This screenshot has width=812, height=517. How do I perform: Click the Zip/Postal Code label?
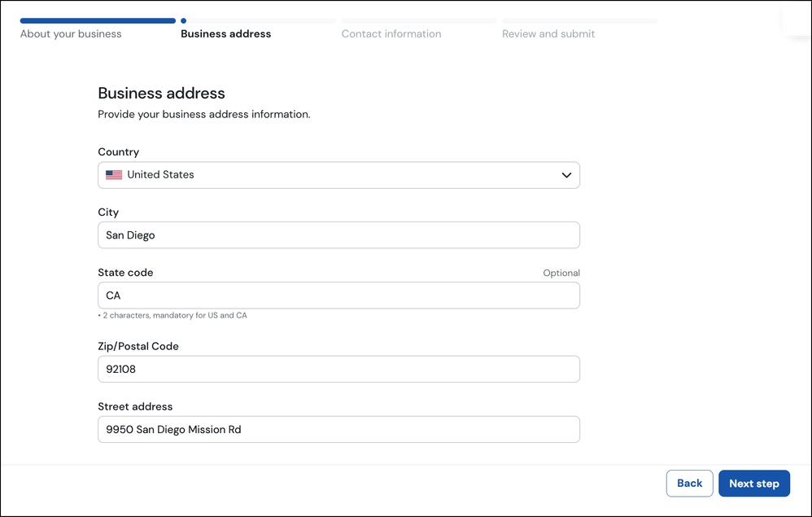138,346
